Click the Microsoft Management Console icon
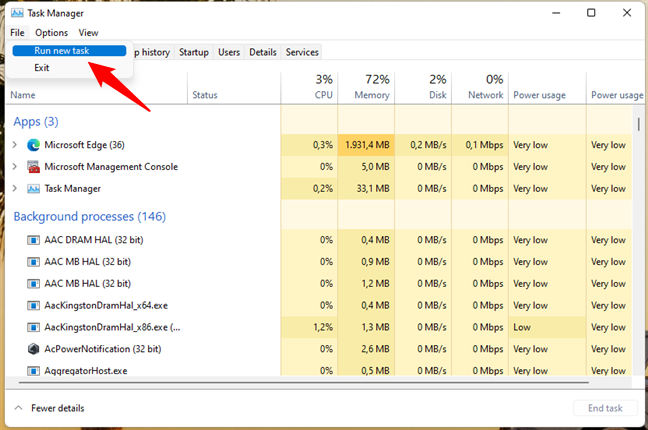This screenshot has height=430, width=648. click(33, 167)
